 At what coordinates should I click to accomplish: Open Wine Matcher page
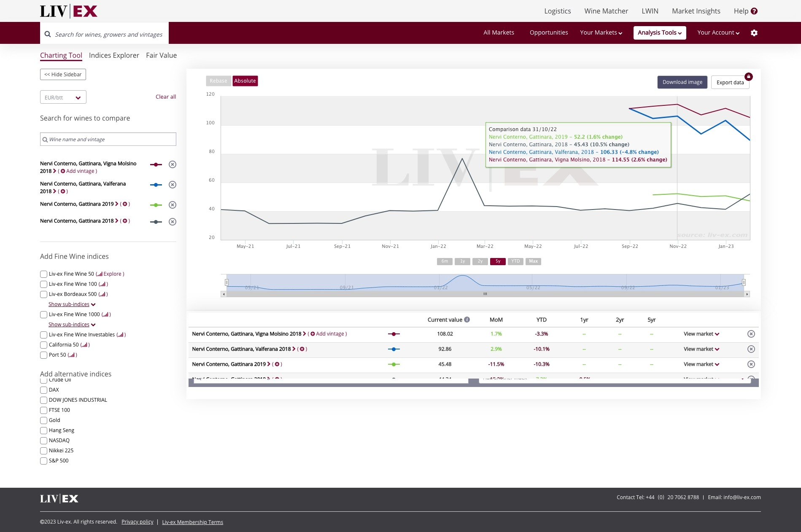(606, 11)
